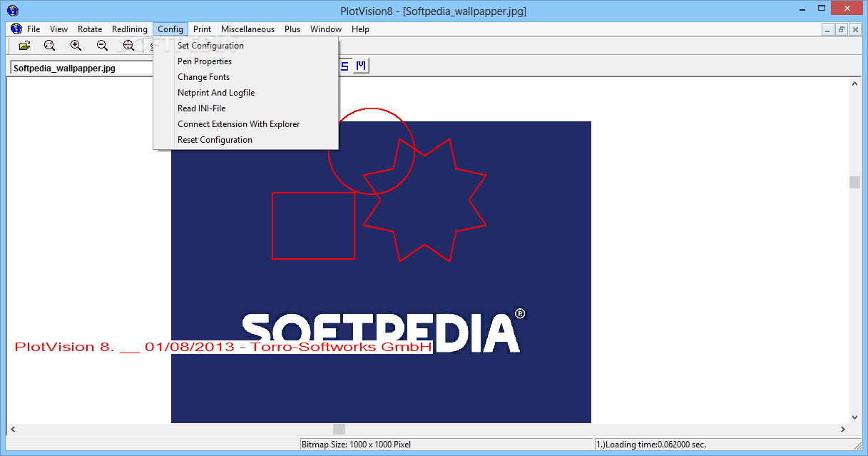
Task: Toggle the blue M button
Action: (x=361, y=66)
